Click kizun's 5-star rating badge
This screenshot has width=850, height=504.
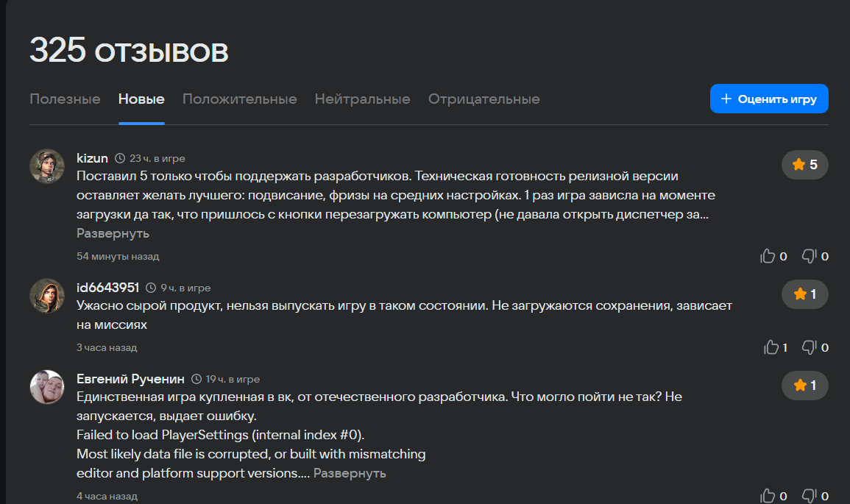click(804, 165)
